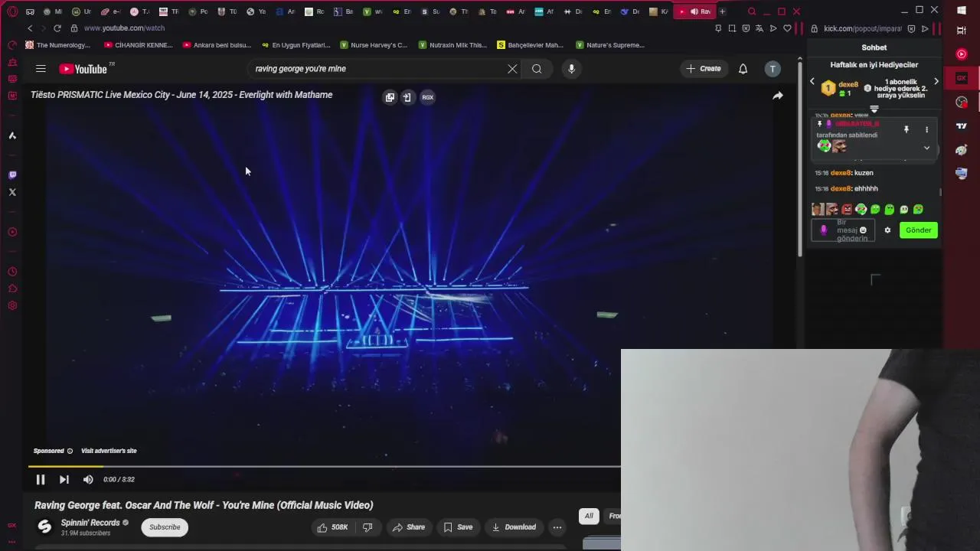
Task: Open 'En Uygun Fiyatlari...' bookmark
Action: (296, 45)
